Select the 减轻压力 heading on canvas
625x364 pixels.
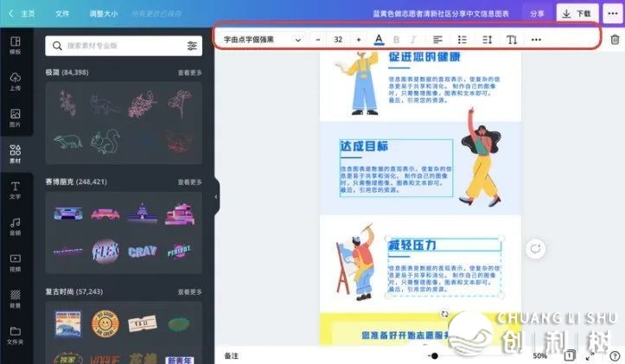click(x=411, y=245)
